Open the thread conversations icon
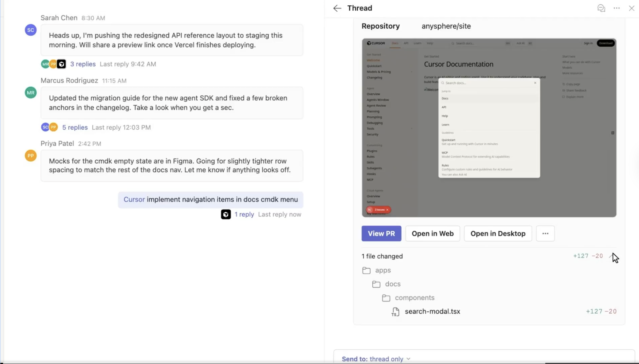 [x=601, y=8]
